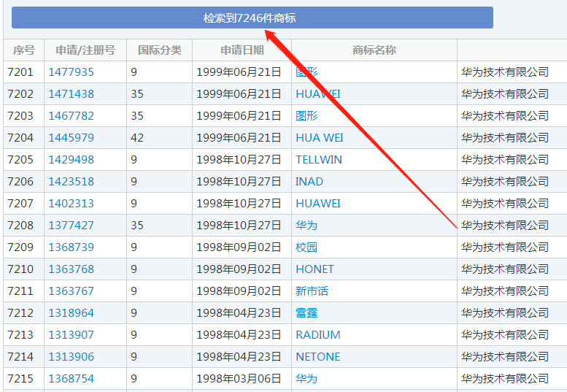This screenshot has height=392, width=567.
Task: Open the 校园 trademark link
Action: click(x=306, y=247)
